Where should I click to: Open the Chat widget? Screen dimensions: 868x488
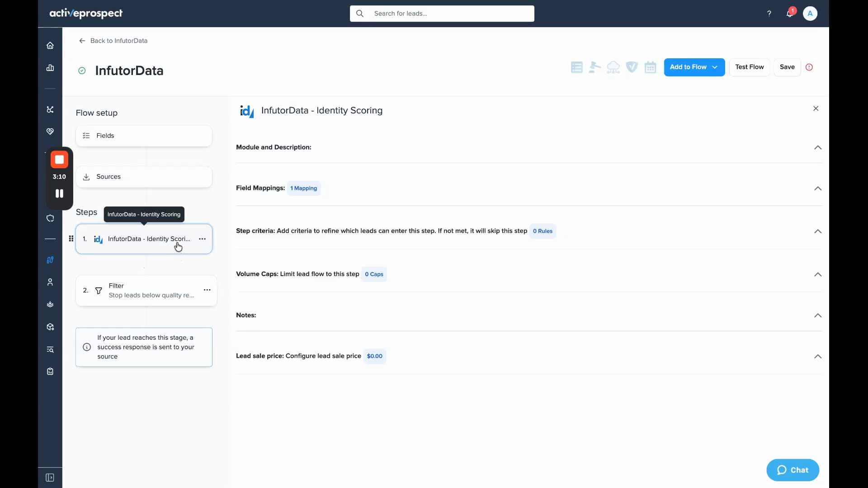(793, 470)
